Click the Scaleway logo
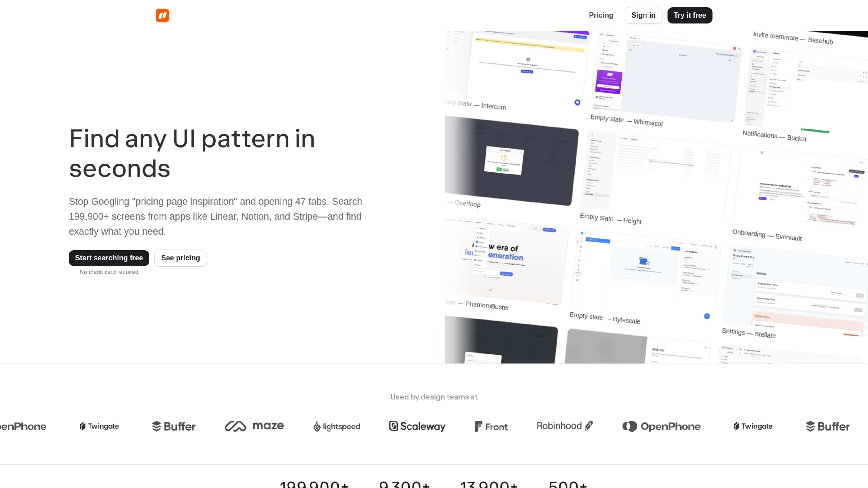The height and width of the screenshot is (488, 868). pos(417,426)
